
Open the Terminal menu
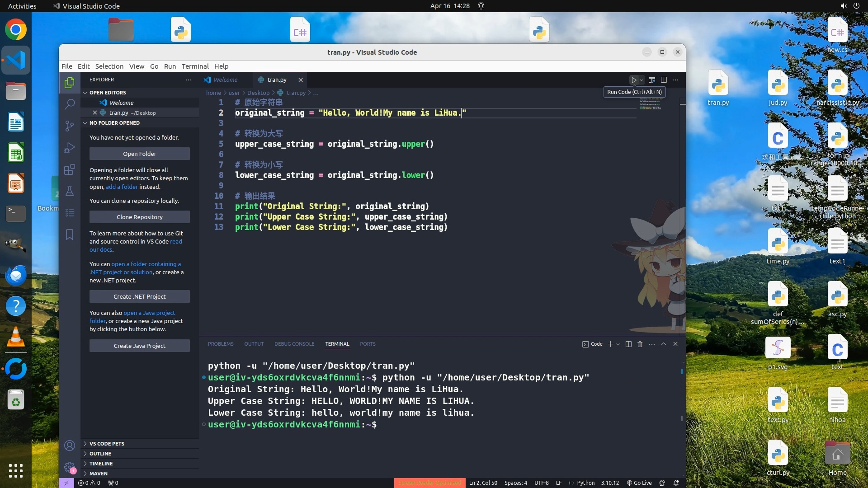click(195, 66)
